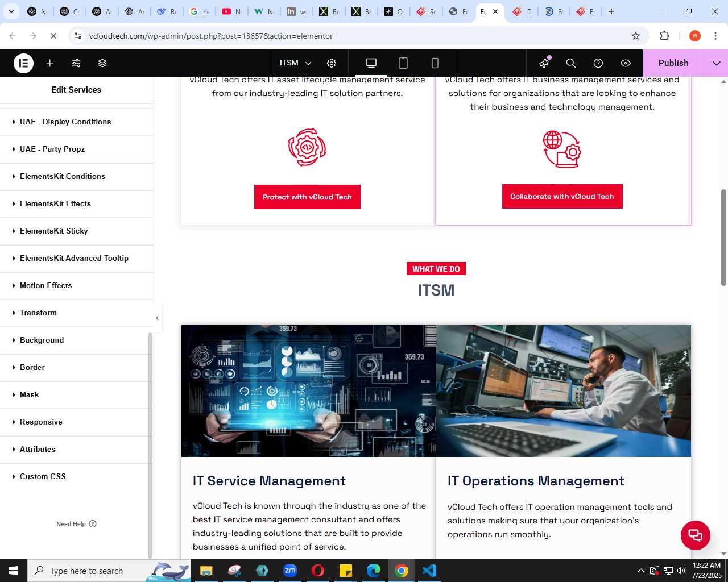
Task: Open the Help question mark icon
Action: coord(598,63)
